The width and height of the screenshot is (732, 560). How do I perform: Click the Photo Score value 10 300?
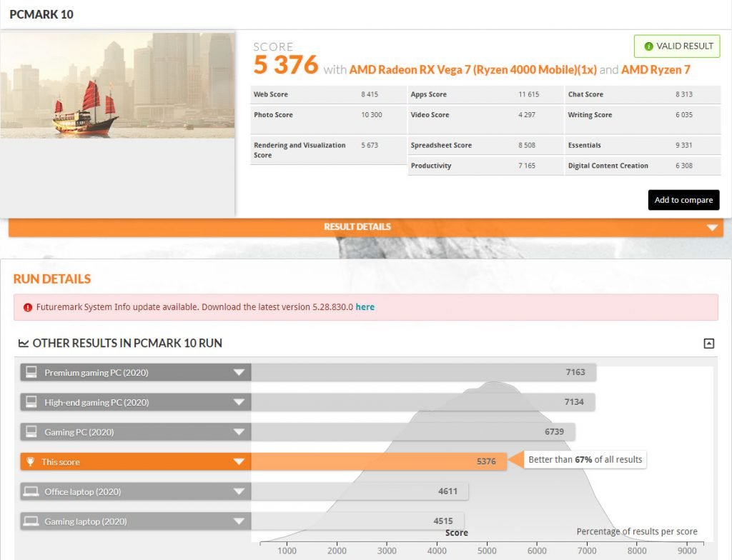371,115
